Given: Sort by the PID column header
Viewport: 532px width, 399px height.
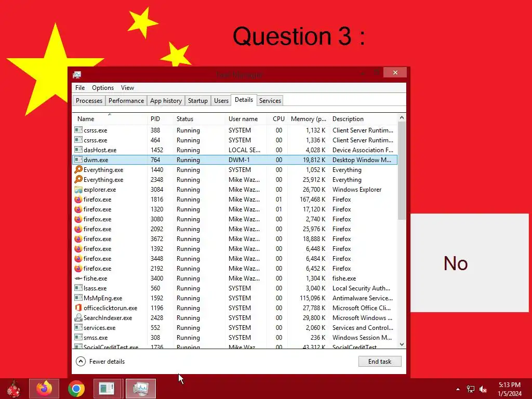Looking at the screenshot, I should (x=160, y=119).
